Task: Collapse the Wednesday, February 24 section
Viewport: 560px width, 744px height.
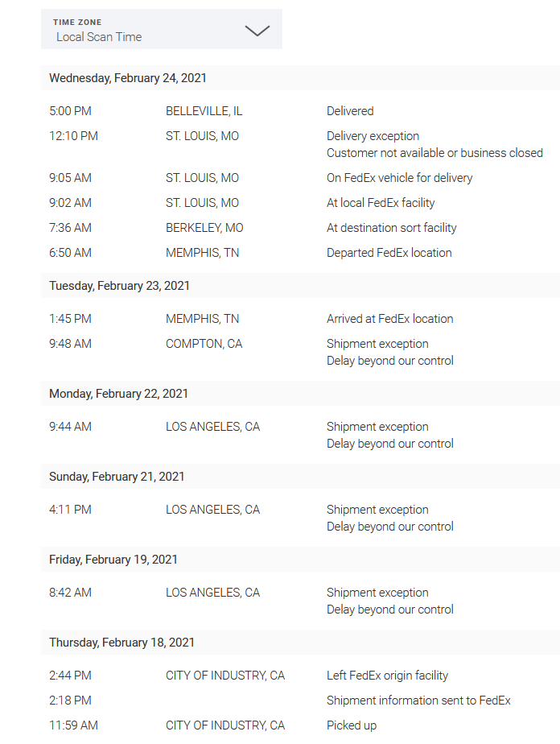Action: [x=127, y=78]
